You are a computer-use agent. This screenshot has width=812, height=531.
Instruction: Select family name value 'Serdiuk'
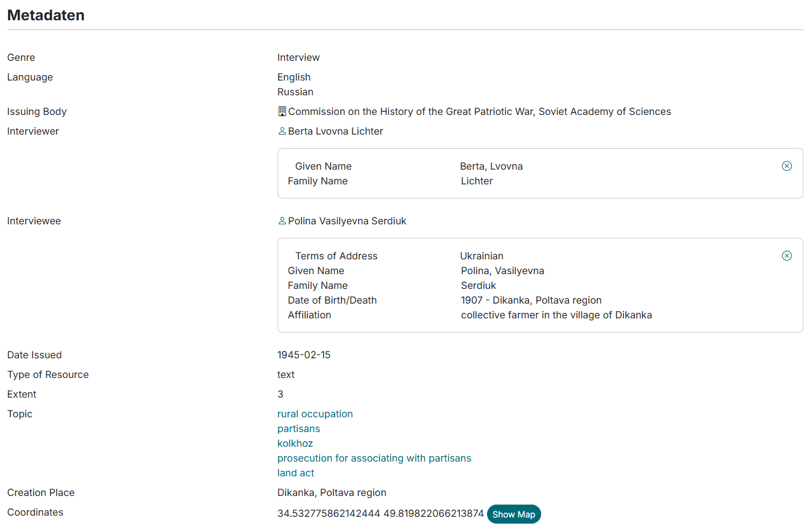pyautogui.click(x=478, y=285)
